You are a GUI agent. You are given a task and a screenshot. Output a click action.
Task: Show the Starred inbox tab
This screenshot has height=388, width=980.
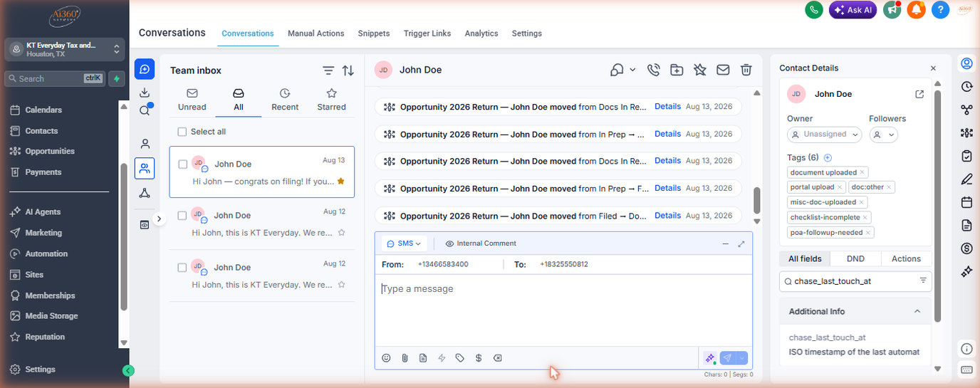click(x=331, y=100)
